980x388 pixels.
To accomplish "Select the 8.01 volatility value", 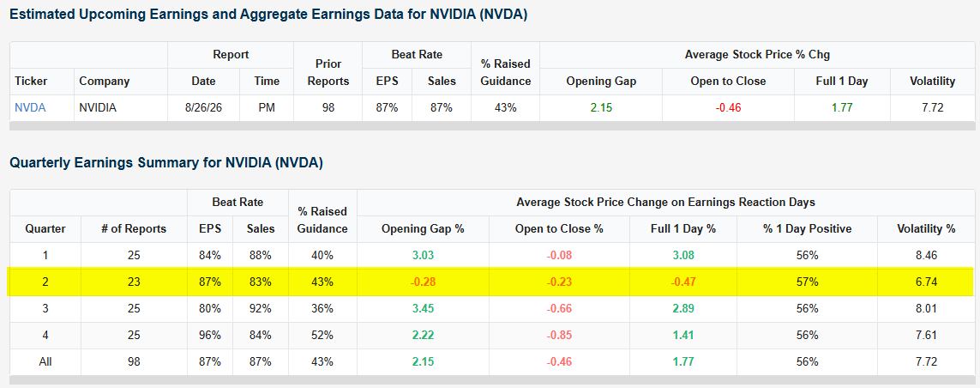I will pyautogui.click(x=928, y=308).
